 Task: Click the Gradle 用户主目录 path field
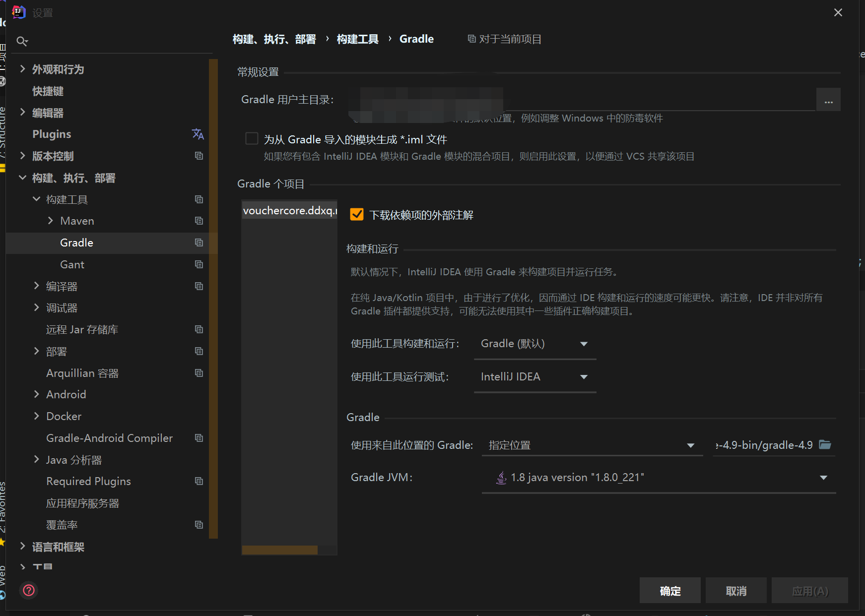pos(581,99)
